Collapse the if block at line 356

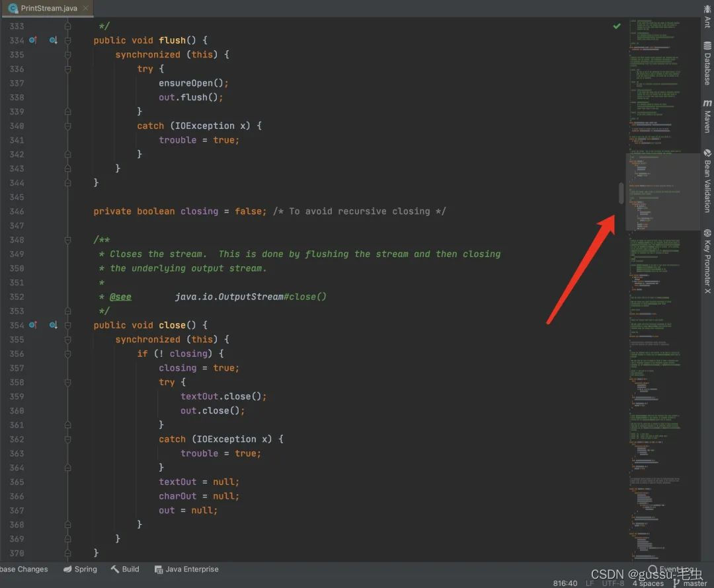(x=68, y=354)
